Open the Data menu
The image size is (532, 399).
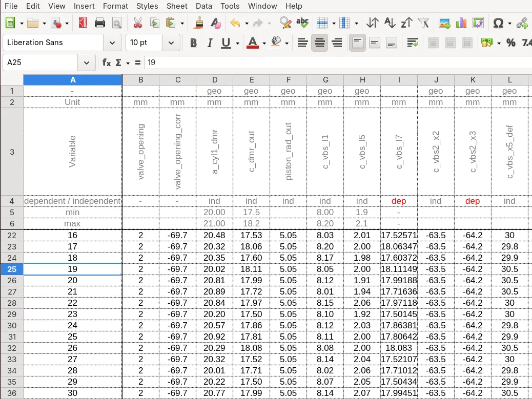203,6
